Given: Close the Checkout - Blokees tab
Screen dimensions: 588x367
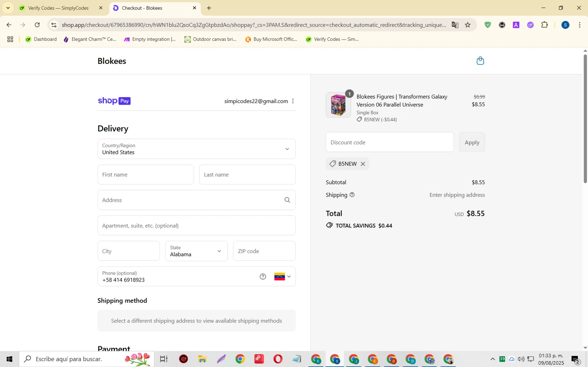Looking at the screenshot, I should tap(194, 8).
